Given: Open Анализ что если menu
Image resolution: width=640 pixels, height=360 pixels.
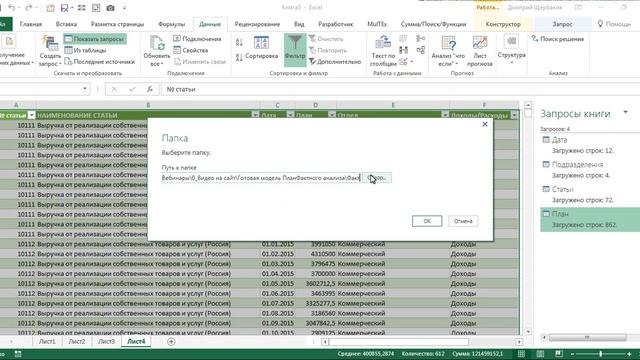Looking at the screenshot, I should pos(448,51).
